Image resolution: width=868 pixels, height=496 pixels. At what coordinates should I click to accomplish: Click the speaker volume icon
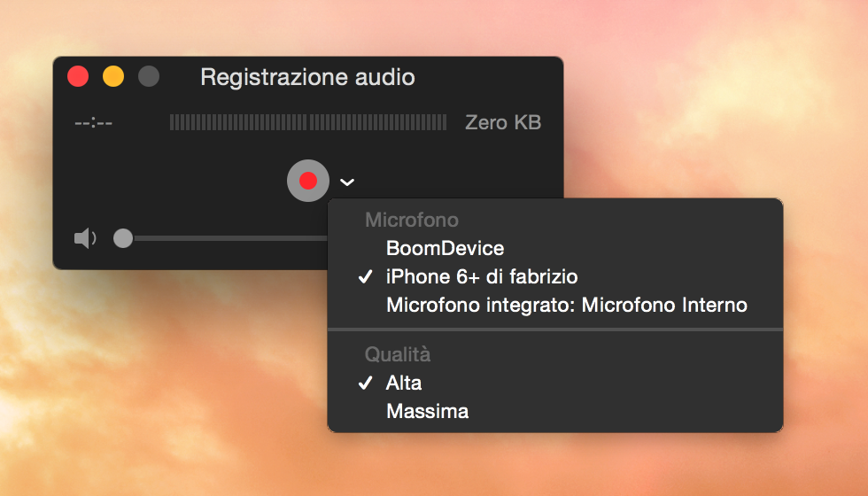[x=85, y=238]
